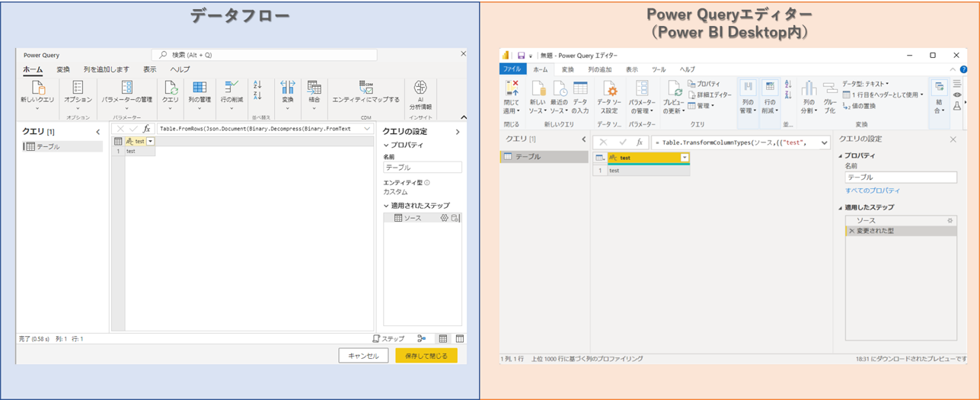Open 詳細エディター in the Power BI editor
Screen dimensions: 980x400
(x=710, y=94)
